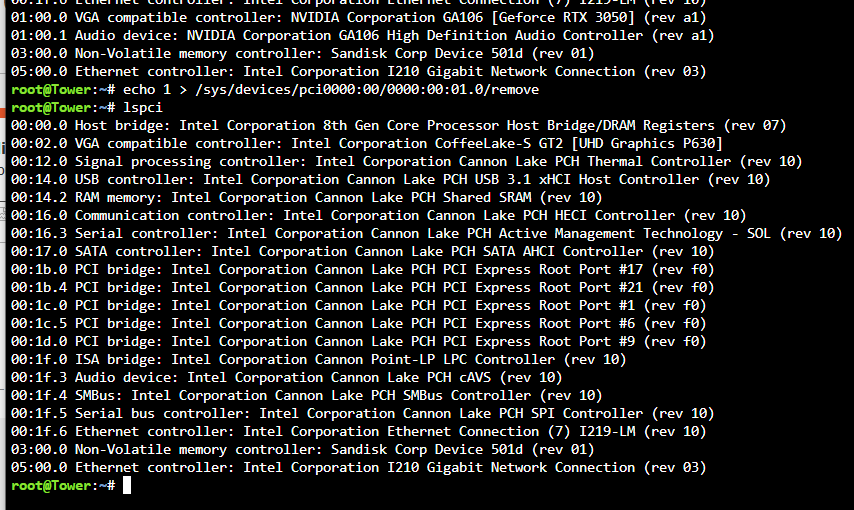Viewport: 854px width, 510px height.
Task: Click the NVIDIA High Definition Audio Controller line
Action: [x=362, y=35]
